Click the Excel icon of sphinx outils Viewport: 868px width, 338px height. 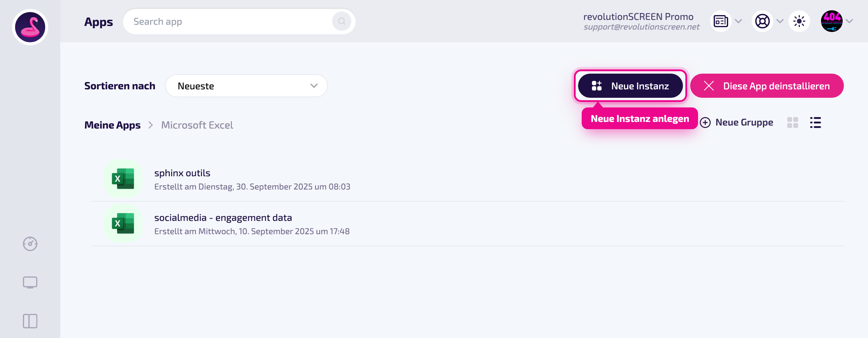tap(123, 178)
